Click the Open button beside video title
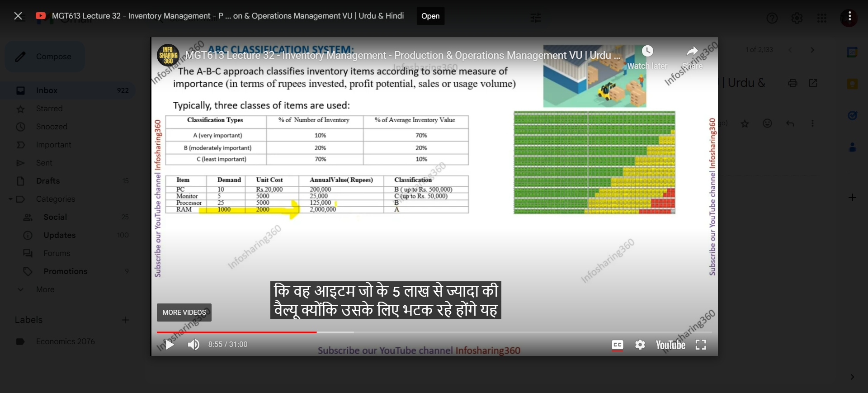 tap(430, 16)
